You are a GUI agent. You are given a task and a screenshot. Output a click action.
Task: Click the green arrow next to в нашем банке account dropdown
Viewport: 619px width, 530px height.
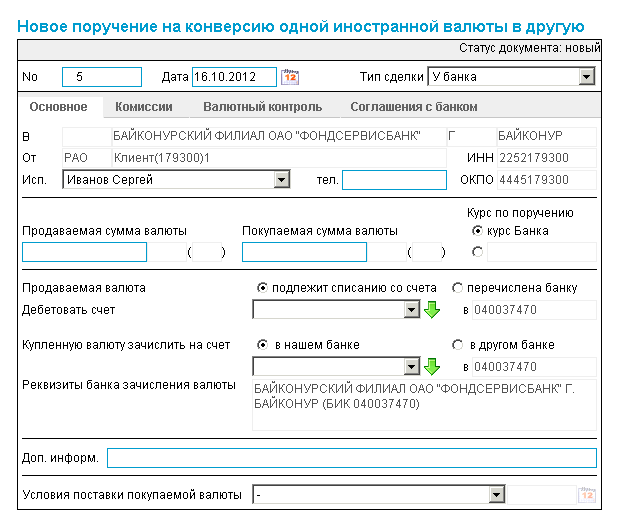tap(432, 367)
